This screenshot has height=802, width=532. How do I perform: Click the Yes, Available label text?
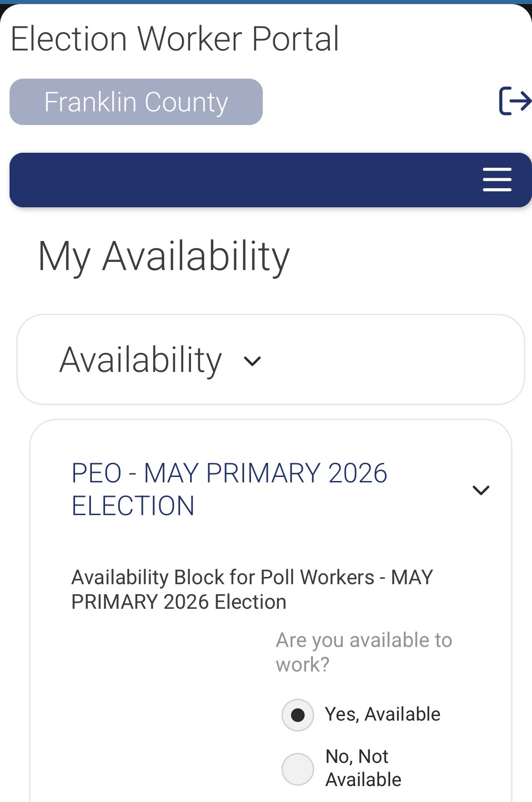[382, 714]
